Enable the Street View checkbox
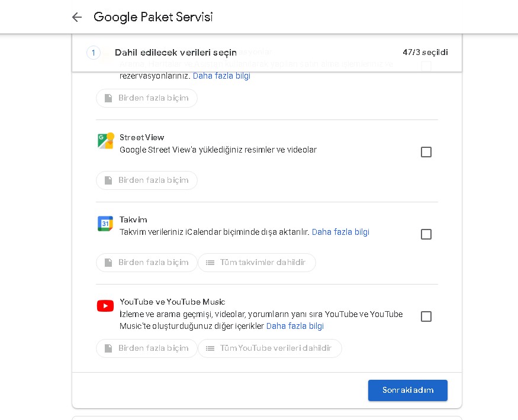This screenshot has width=518, height=420. point(426,152)
